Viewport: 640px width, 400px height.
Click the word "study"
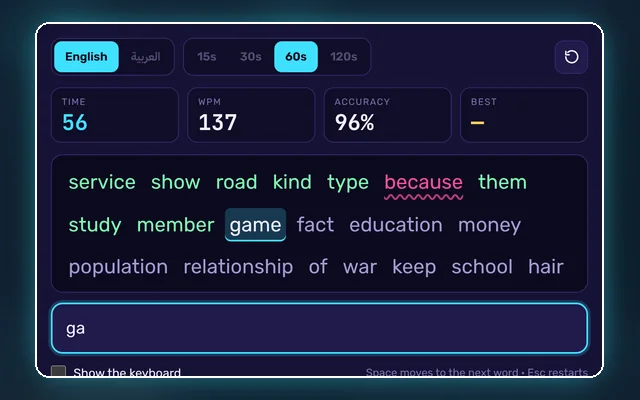[95, 226]
